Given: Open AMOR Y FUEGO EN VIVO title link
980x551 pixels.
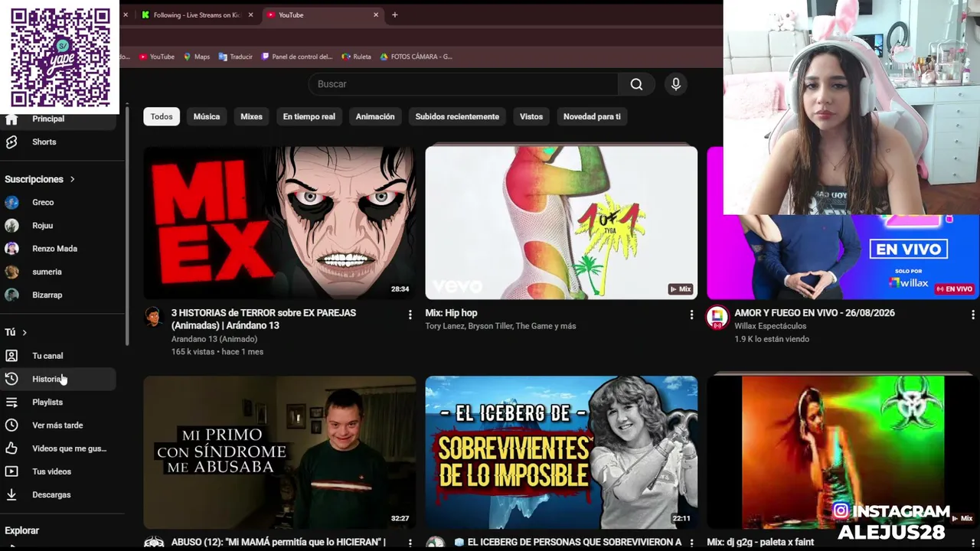Looking at the screenshot, I should click(815, 313).
